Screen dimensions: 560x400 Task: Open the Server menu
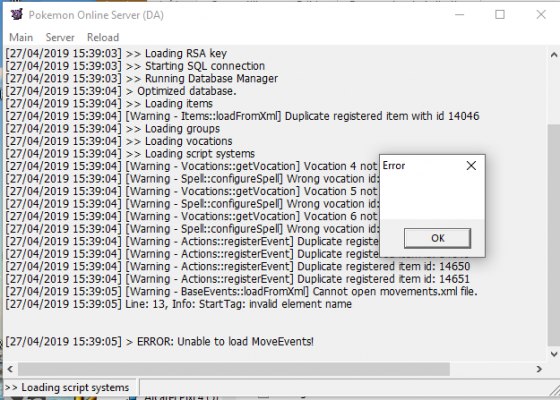(x=60, y=38)
